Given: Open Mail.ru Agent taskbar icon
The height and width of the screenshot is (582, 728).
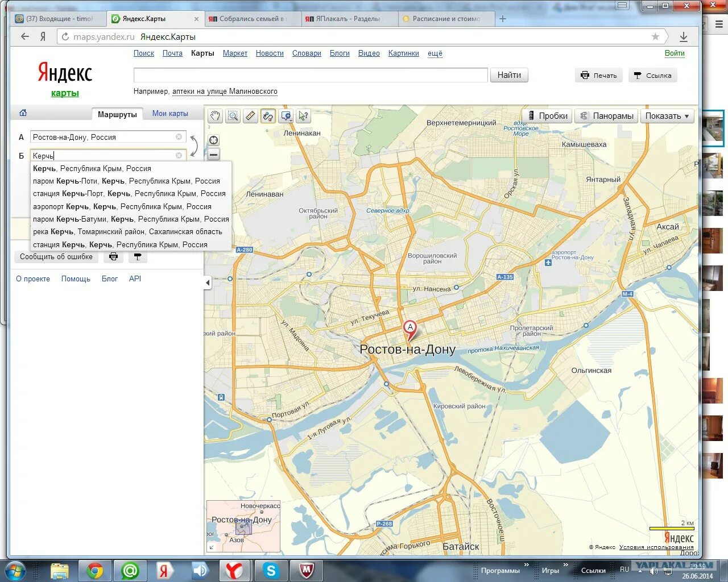Looking at the screenshot, I should [130, 570].
